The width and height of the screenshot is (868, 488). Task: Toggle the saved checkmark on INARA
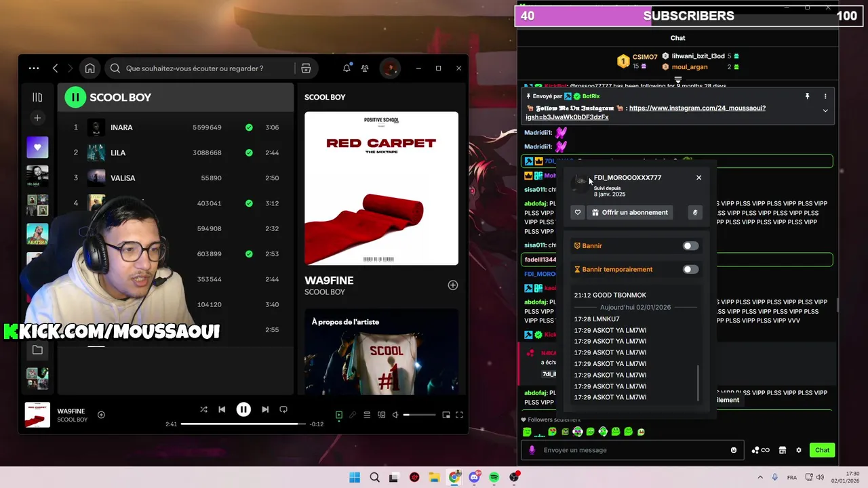click(x=249, y=127)
